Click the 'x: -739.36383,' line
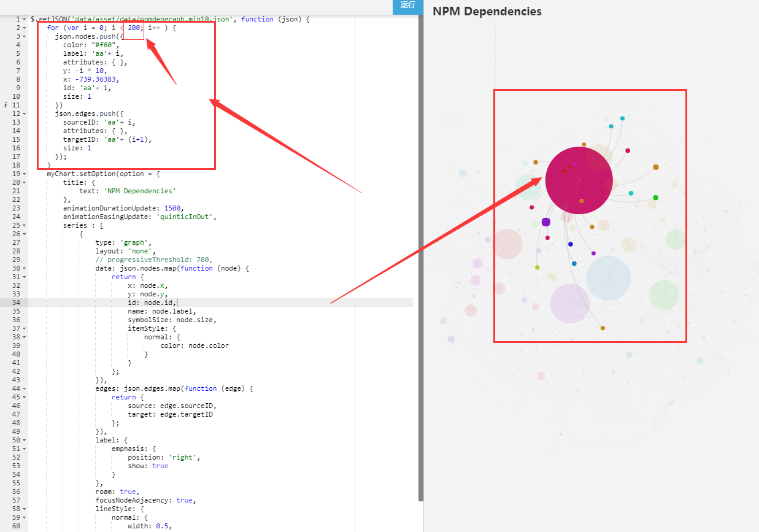 (91, 79)
